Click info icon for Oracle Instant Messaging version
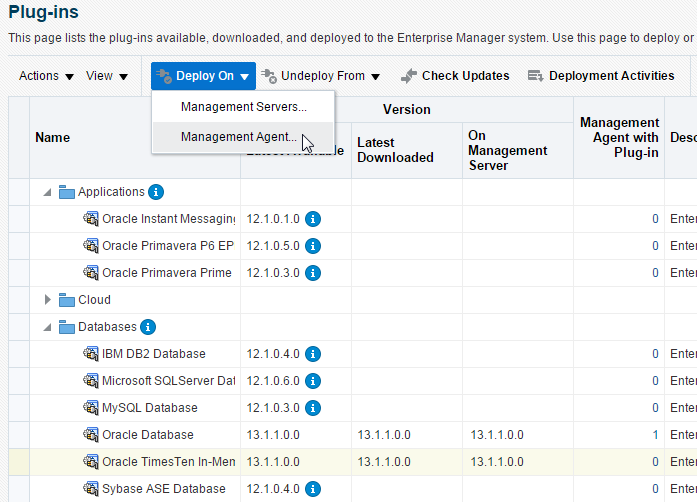The width and height of the screenshot is (697, 502). (313, 219)
